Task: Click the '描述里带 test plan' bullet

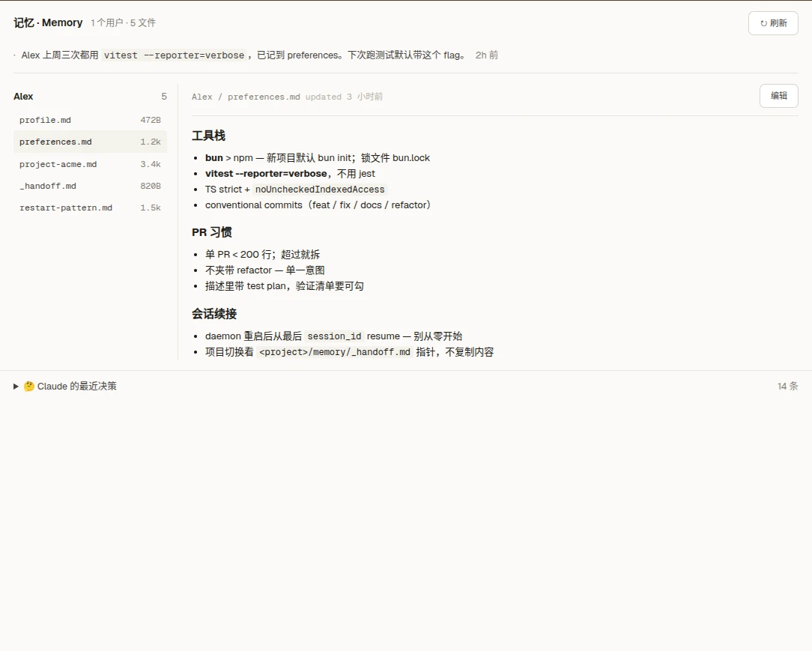Action: click(x=285, y=286)
